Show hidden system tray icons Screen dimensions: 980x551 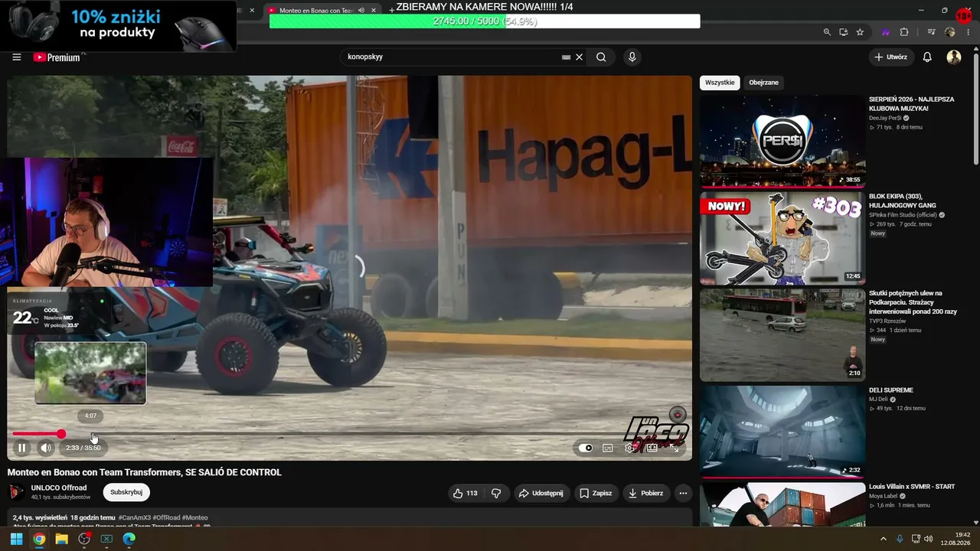883,539
